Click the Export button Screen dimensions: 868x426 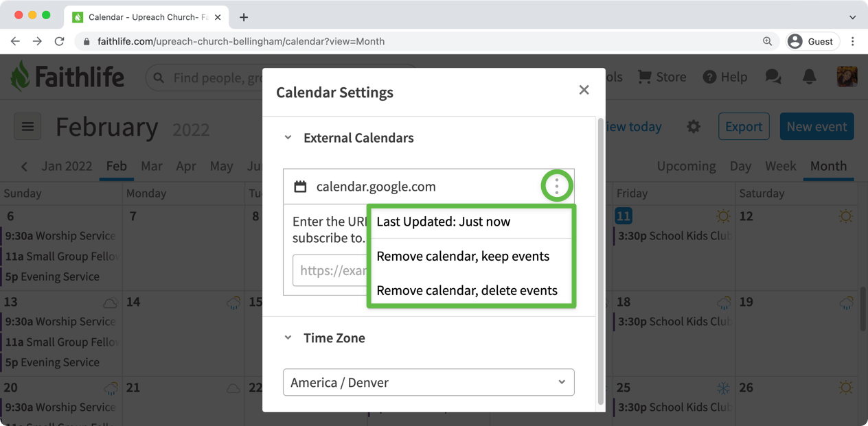tap(744, 127)
